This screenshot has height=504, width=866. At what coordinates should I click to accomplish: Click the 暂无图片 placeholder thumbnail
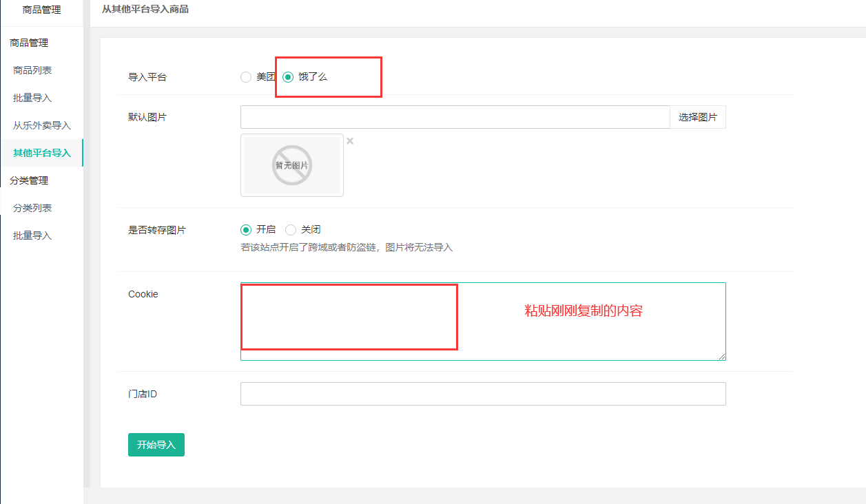pos(292,165)
